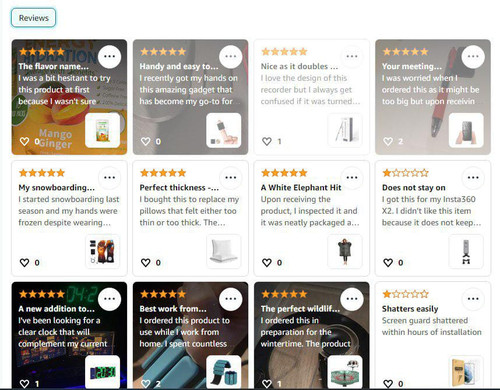Click heart icon on 'A White Elephant Hit'

[x=267, y=263]
